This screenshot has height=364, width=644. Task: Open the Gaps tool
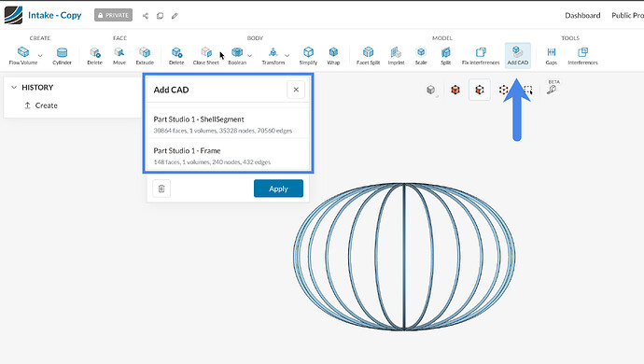pos(552,55)
